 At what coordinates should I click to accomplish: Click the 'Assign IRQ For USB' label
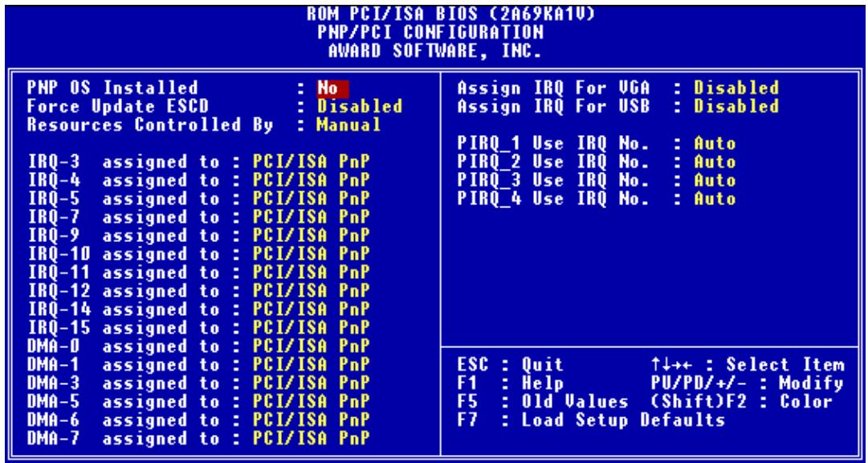(x=553, y=106)
